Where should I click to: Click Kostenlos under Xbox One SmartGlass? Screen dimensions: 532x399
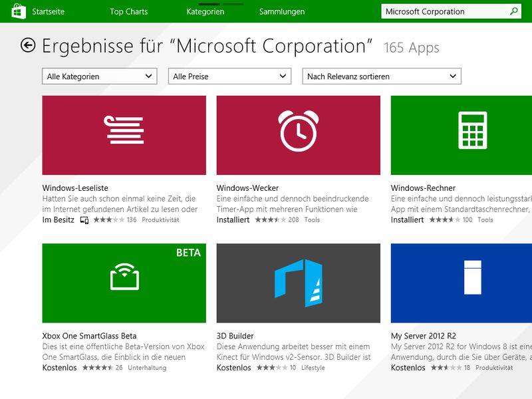(x=60, y=368)
